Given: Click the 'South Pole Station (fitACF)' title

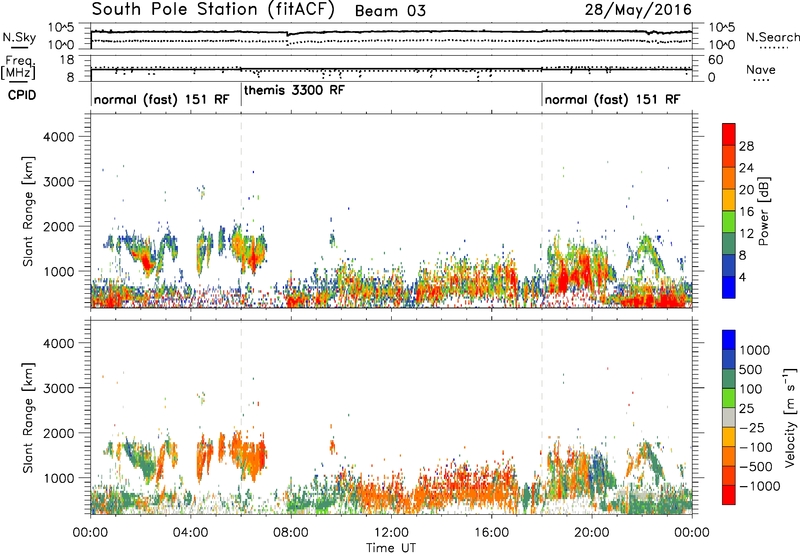Looking at the screenshot, I should click(x=213, y=9).
